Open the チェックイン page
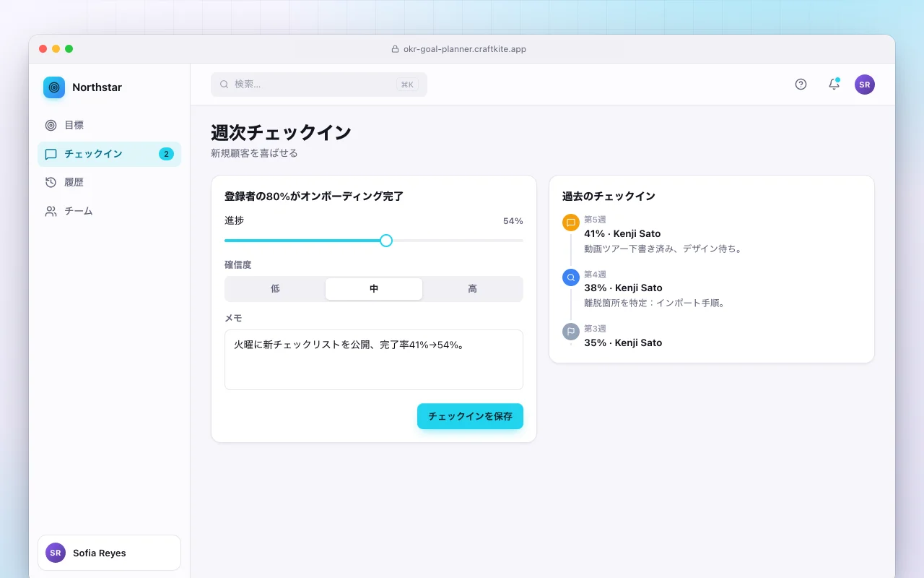The height and width of the screenshot is (578, 924). [109, 154]
